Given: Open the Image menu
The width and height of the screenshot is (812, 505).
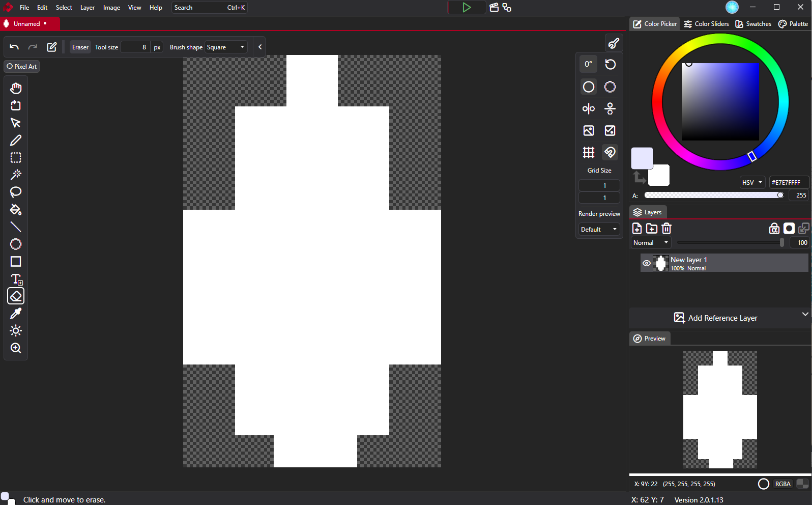Looking at the screenshot, I should point(111,8).
